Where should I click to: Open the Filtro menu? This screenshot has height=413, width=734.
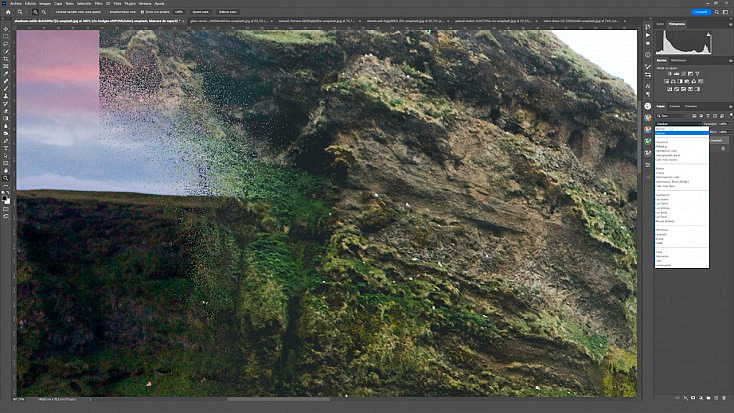point(99,3)
